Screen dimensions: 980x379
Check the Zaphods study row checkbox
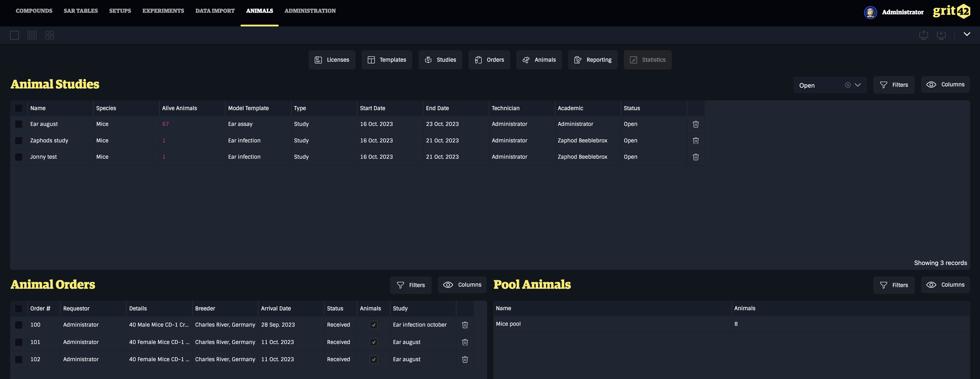coord(19,141)
